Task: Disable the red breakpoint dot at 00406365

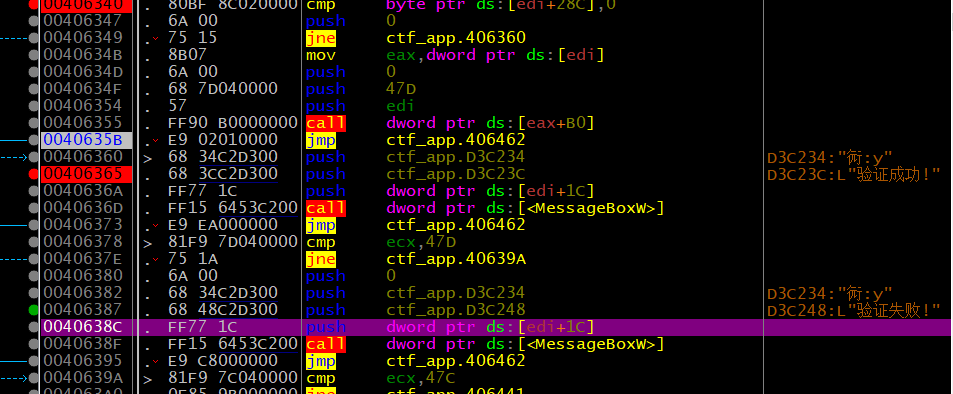Action: coord(34,174)
